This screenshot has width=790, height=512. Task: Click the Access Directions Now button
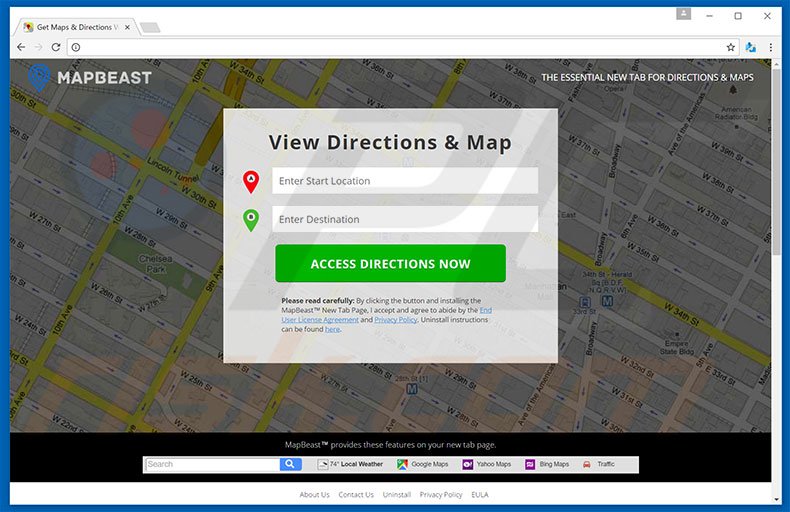(x=390, y=264)
